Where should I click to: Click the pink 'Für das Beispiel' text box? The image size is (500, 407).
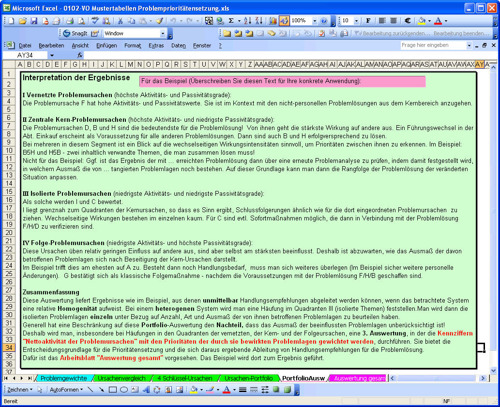pyautogui.click(x=282, y=81)
